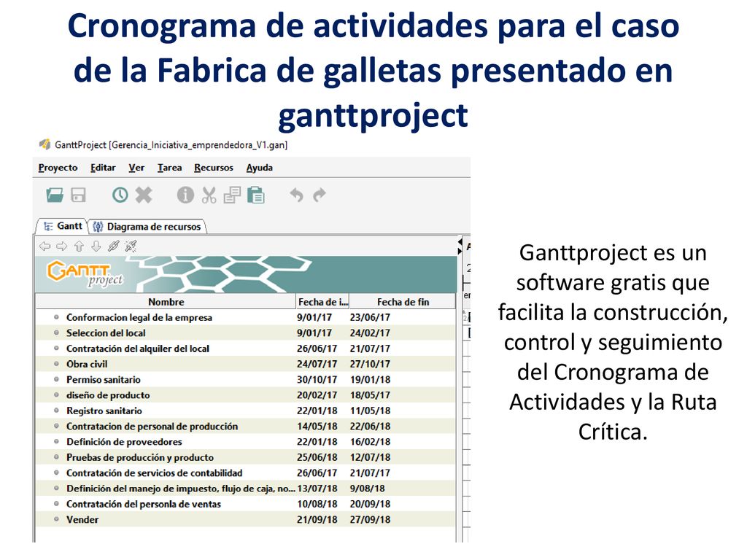This screenshot has height=560, width=747.
Task: Open the Proyecto menu
Action: 58,168
